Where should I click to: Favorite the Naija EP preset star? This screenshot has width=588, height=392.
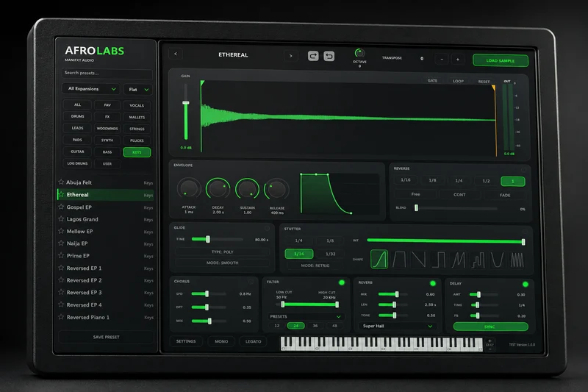point(61,243)
